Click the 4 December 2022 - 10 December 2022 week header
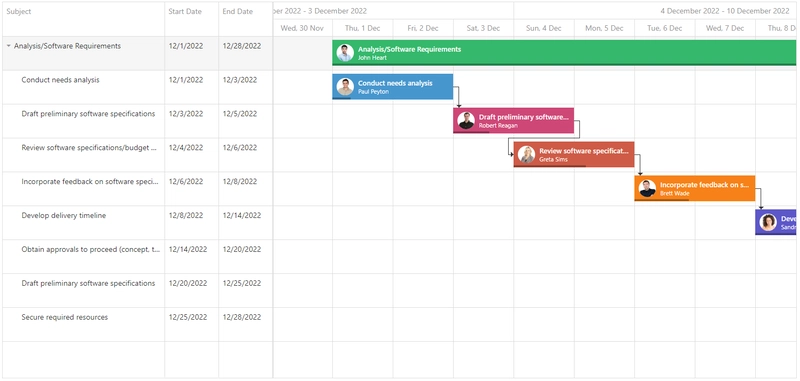This screenshot has height=381, width=800. pyautogui.click(x=655, y=11)
